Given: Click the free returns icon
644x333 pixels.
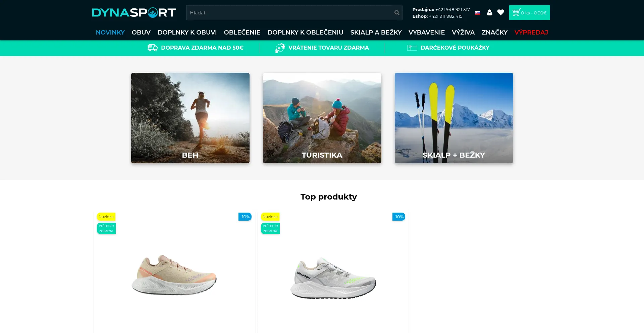Looking at the screenshot, I should 280,48.
